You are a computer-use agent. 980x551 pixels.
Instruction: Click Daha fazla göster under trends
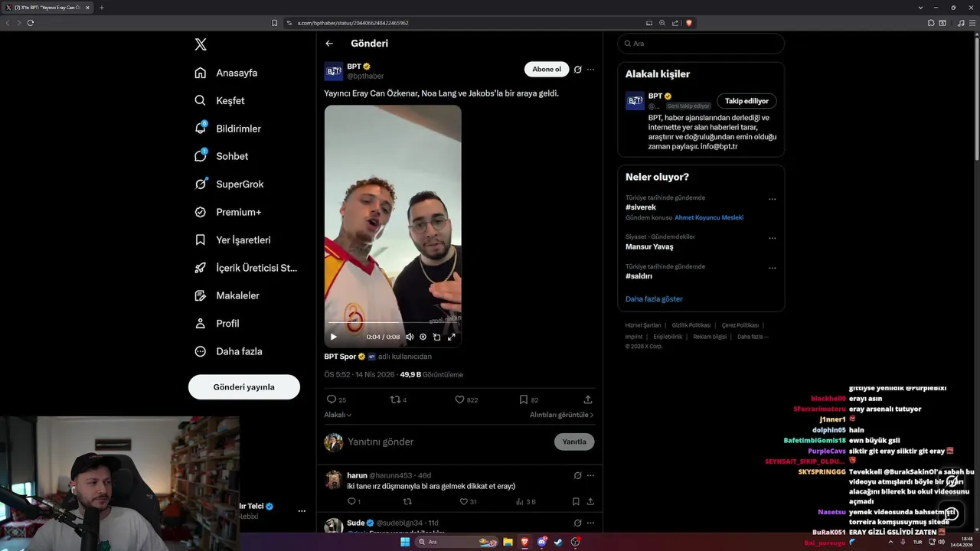tap(654, 299)
